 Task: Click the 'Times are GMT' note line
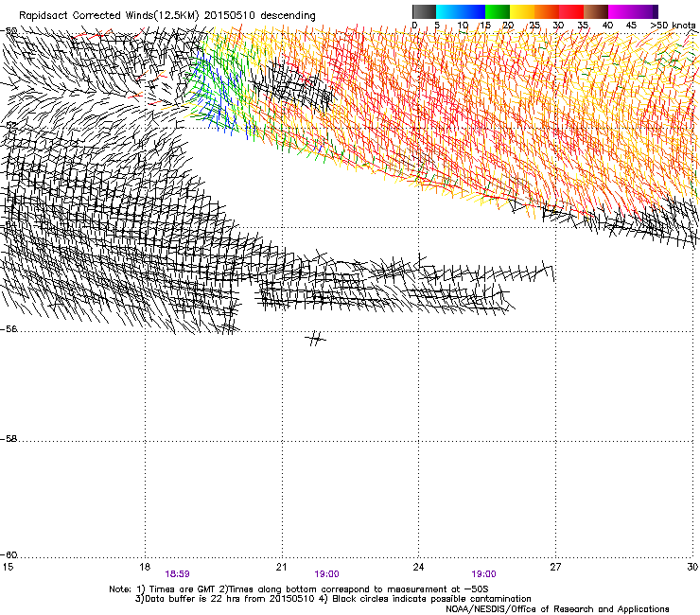299,589
